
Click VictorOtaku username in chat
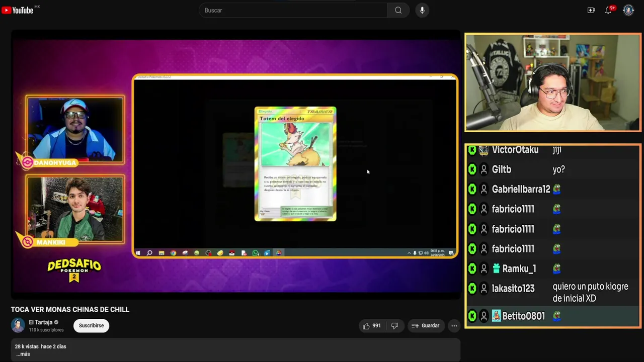coord(515,150)
